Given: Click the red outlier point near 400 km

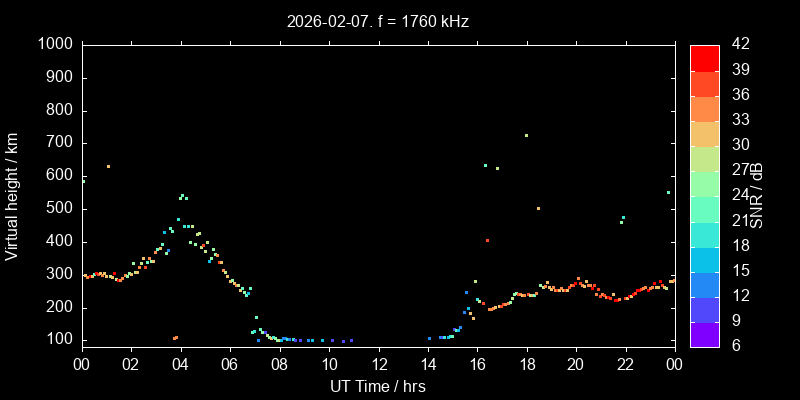Looking at the screenshot, I should pos(487,240).
